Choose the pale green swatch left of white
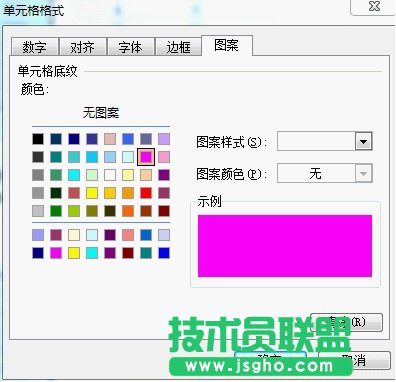Screen dimensions: 396x382 [92, 175]
